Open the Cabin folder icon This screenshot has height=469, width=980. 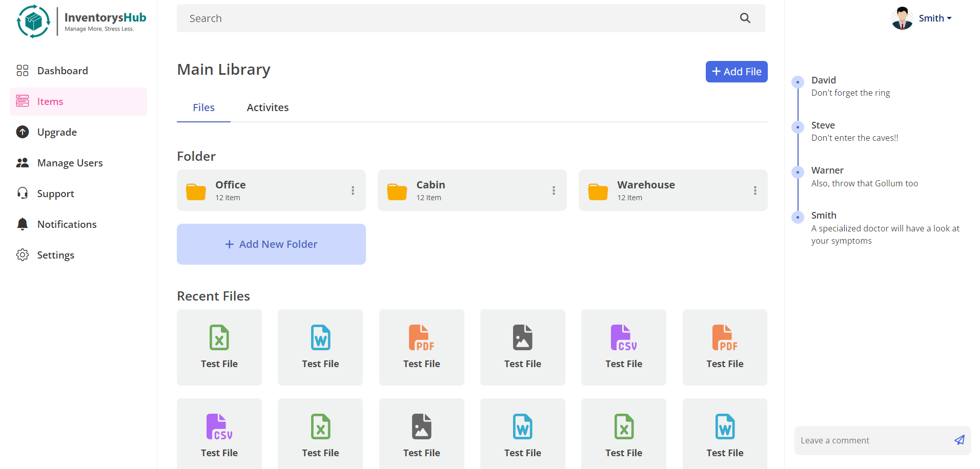click(x=397, y=191)
